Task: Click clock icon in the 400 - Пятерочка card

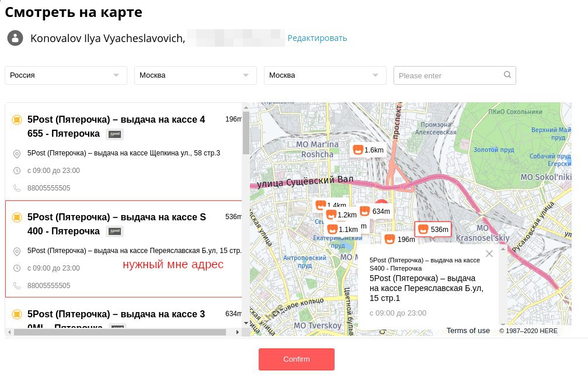Action: [17, 268]
